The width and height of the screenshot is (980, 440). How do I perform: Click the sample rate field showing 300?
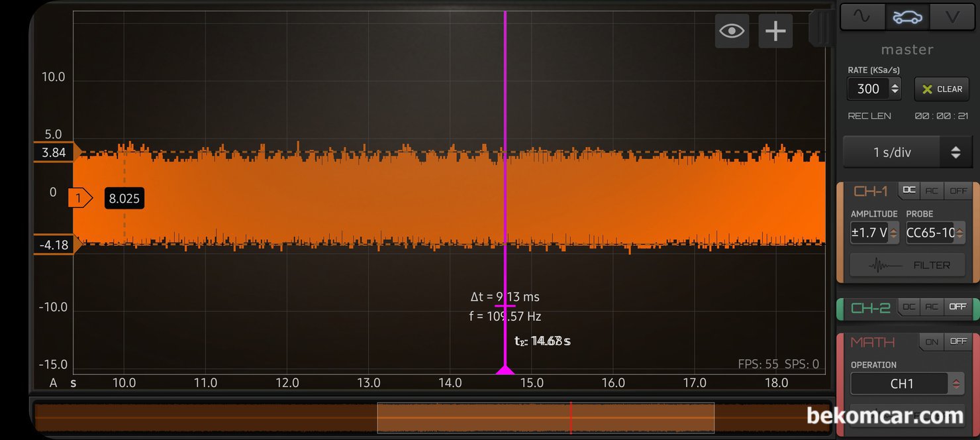coord(868,89)
